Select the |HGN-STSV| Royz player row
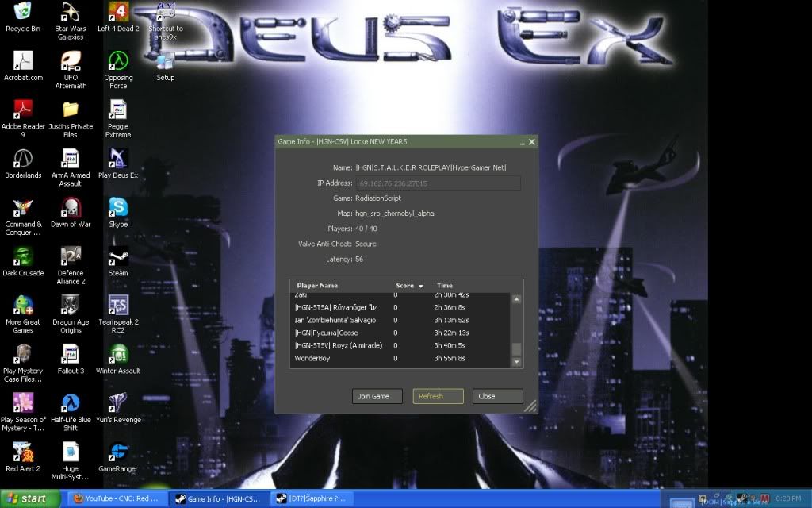The width and height of the screenshot is (812, 508). [400, 346]
